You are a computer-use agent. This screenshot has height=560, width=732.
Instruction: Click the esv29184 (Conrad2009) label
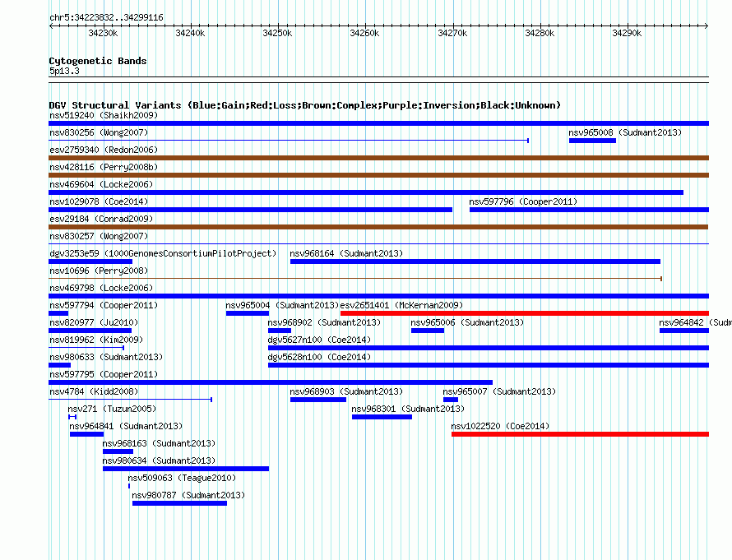(x=101, y=219)
